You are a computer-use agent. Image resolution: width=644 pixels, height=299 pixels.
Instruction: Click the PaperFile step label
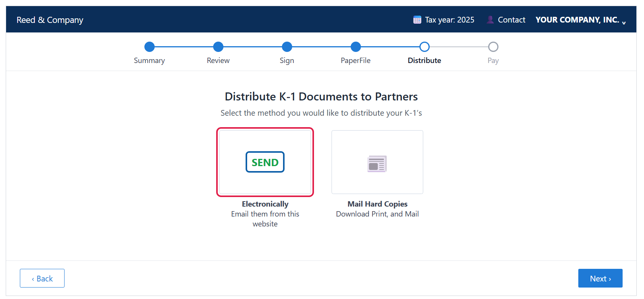tap(356, 61)
